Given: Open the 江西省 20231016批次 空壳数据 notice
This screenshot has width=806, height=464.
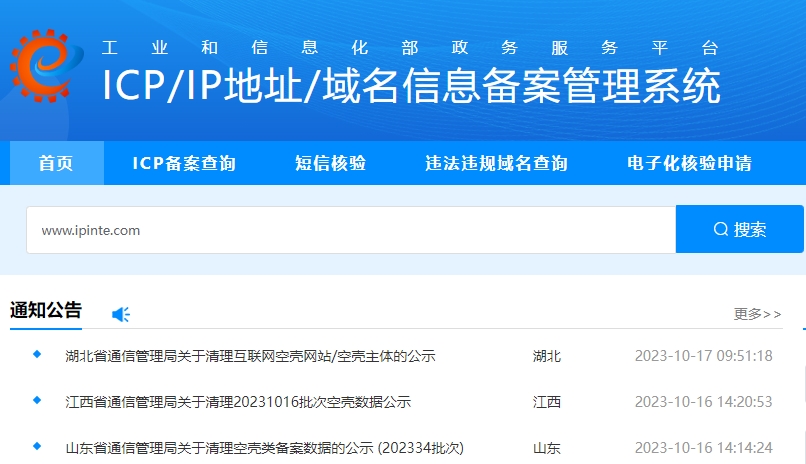Looking at the screenshot, I should tap(238, 402).
